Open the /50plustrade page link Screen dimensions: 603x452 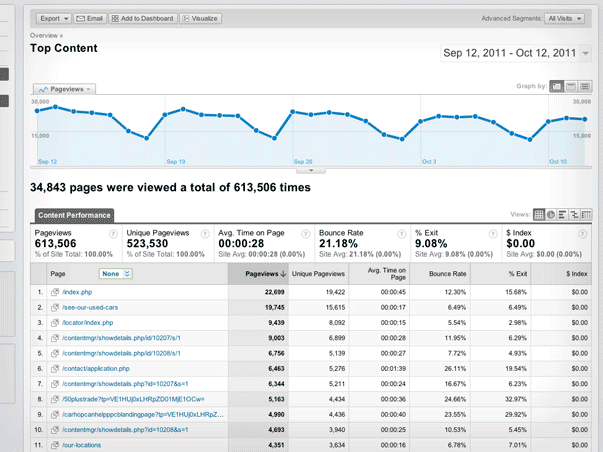133,399
